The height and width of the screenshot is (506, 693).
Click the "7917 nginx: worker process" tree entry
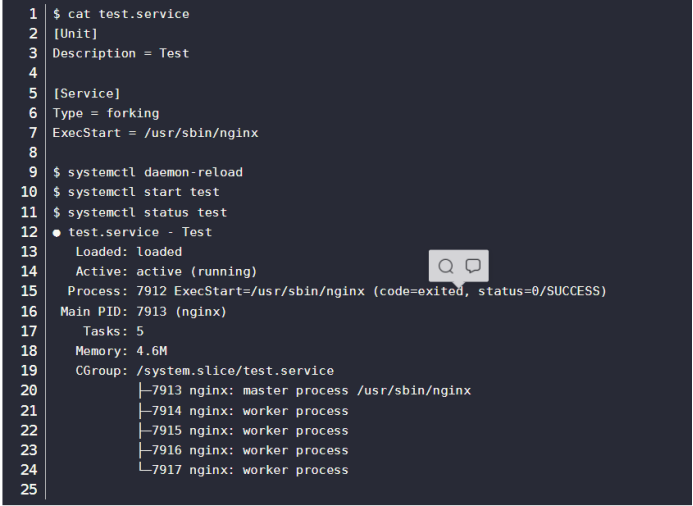[x=250, y=470]
